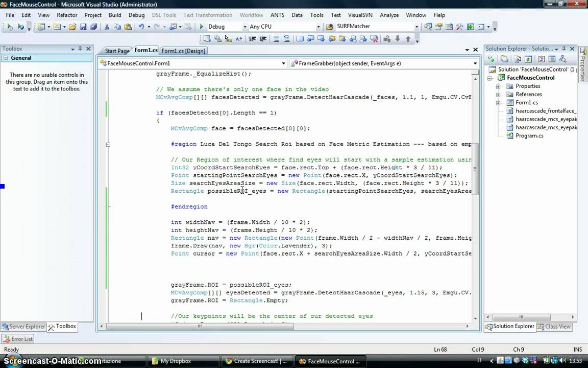This screenshot has height=368, width=588.
Task: Open the Debug configuration dropdown
Action: tap(245, 27)
